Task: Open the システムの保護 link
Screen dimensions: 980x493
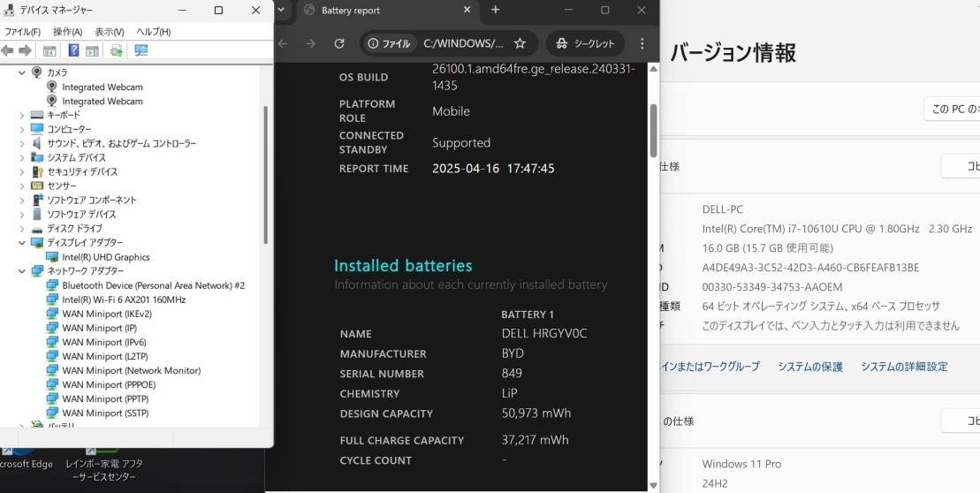Action: pos(810,367)
